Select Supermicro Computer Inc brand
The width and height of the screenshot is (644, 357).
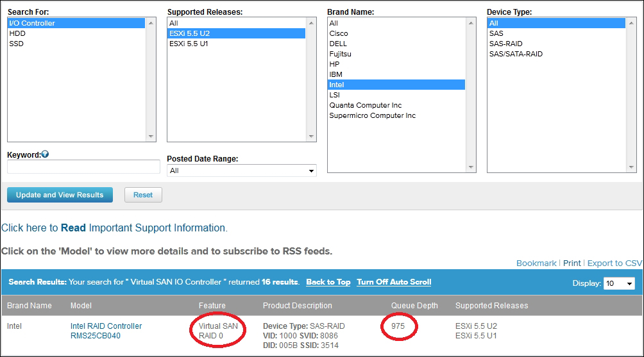click(396, 115)
